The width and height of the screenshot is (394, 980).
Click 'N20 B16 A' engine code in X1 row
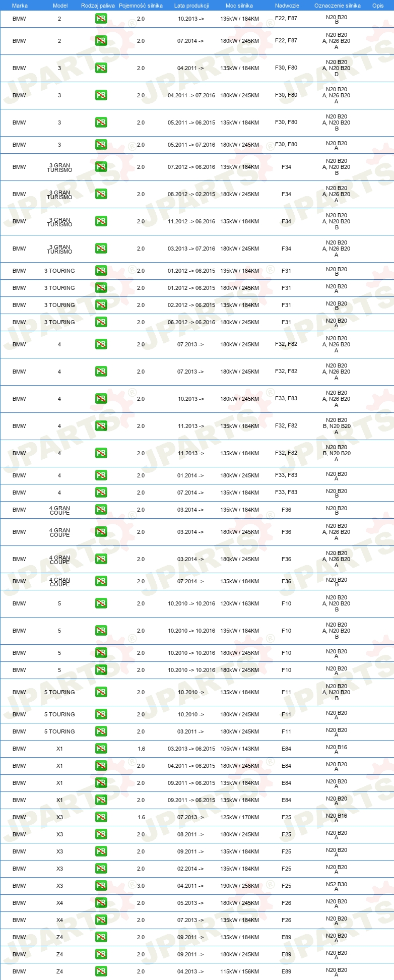click(337, 749)
